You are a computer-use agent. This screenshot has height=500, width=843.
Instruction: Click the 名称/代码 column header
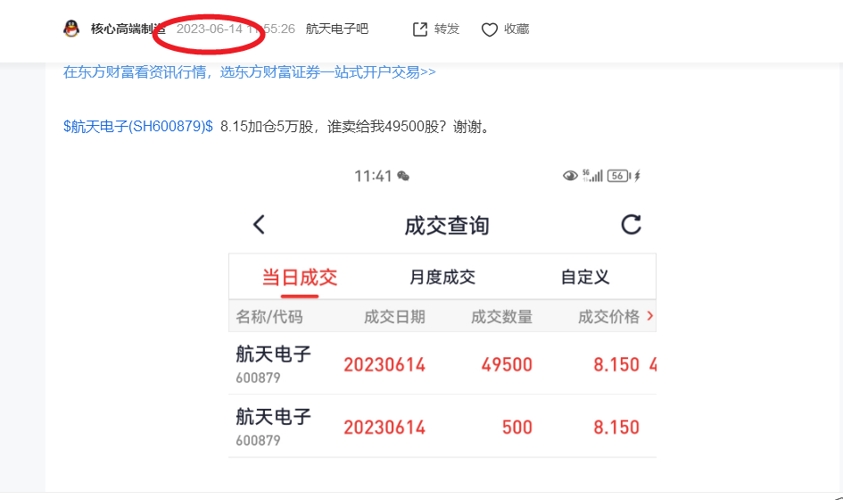(269, 317)
